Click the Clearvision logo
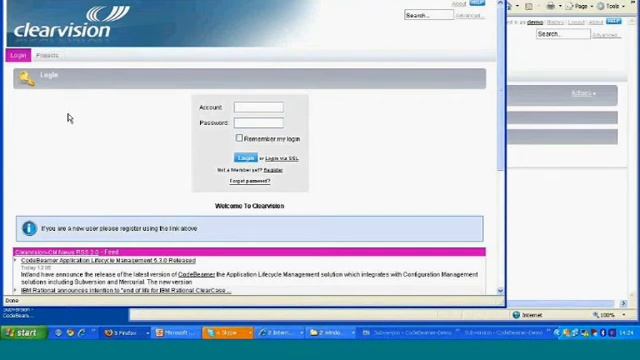Screen dimensions: 640x360 click(x=72, y=22)
